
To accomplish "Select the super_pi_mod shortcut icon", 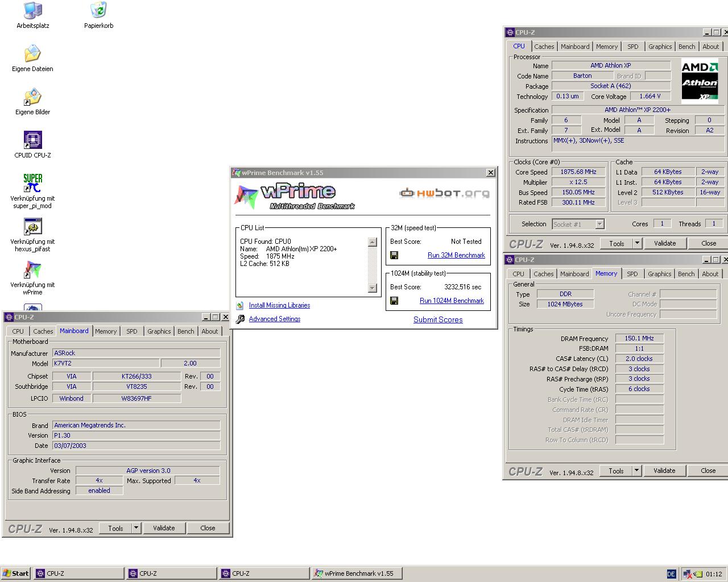I will [x=33, y=183].
